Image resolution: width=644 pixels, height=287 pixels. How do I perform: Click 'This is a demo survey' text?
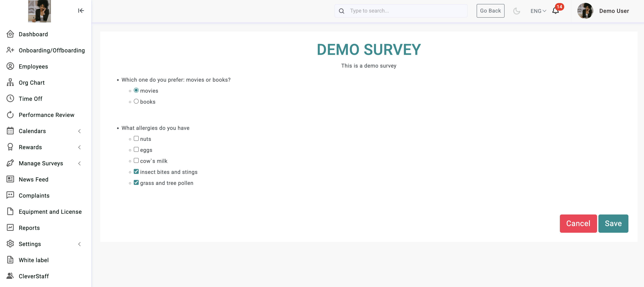click(369, 66)
